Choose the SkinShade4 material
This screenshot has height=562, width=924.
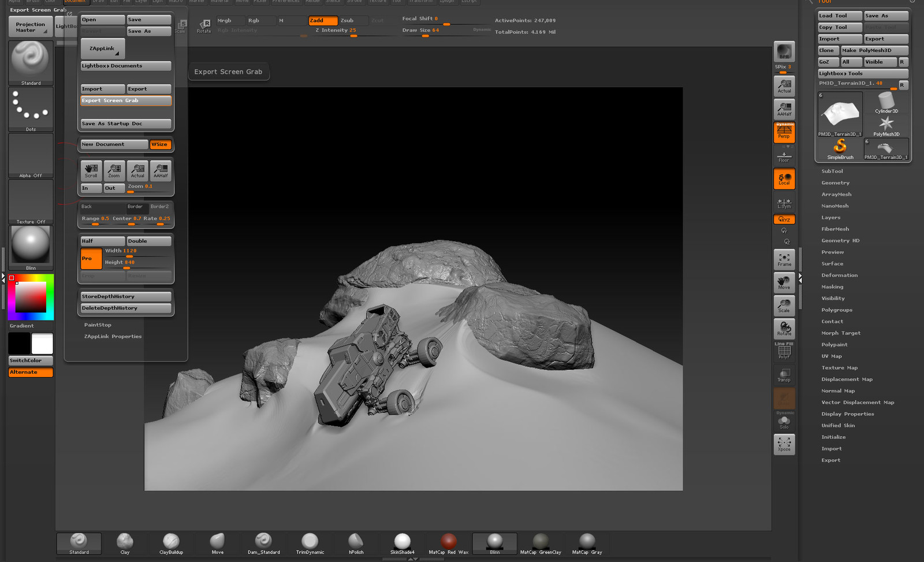tap(403, 544)
